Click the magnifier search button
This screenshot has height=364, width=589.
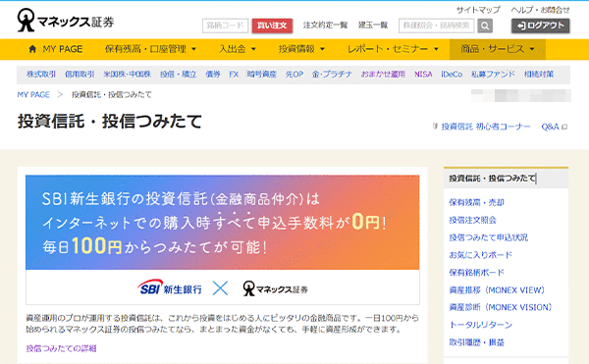485,26
